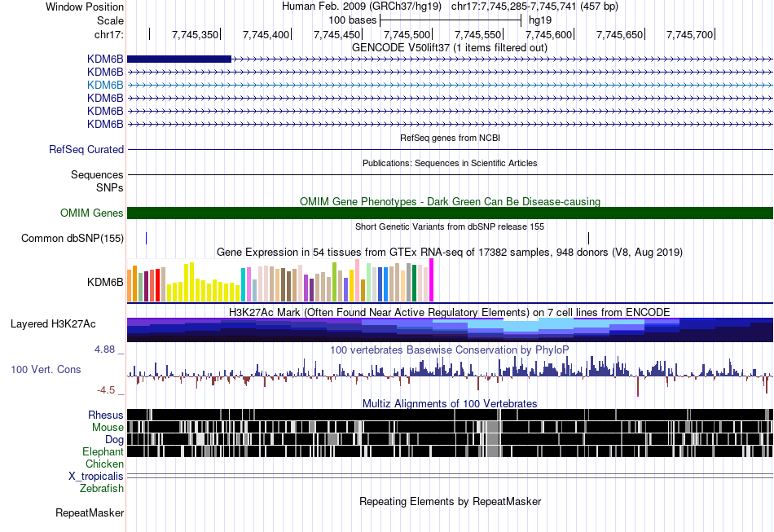
Task: Click the 7,745,400 ruler position
Action: 266,34
